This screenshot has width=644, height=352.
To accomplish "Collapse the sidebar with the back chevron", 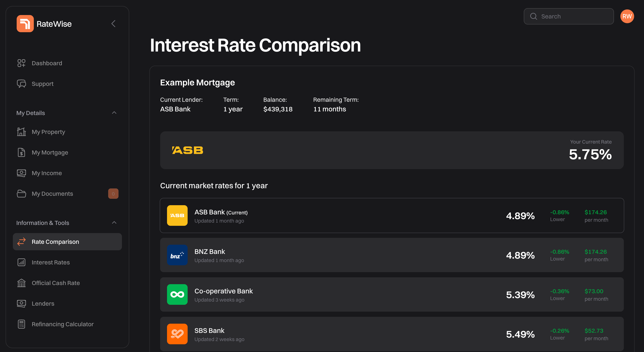I will click(113, 24).
